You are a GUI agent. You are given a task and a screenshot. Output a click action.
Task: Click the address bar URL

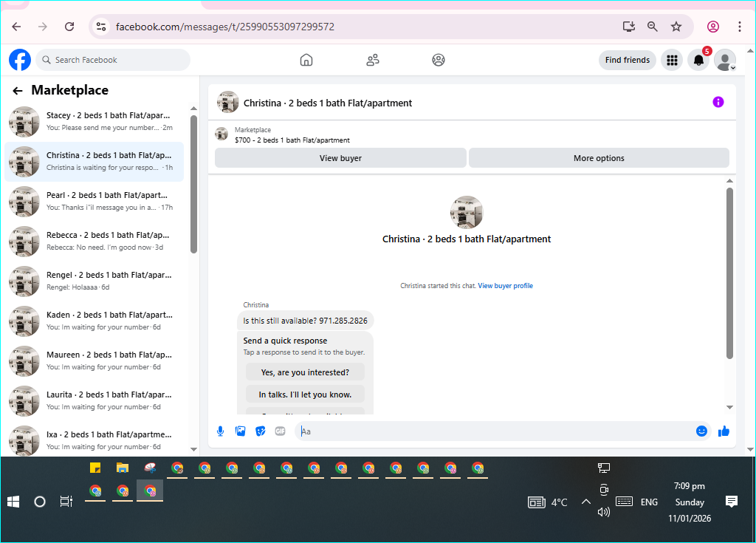[224, 27]
